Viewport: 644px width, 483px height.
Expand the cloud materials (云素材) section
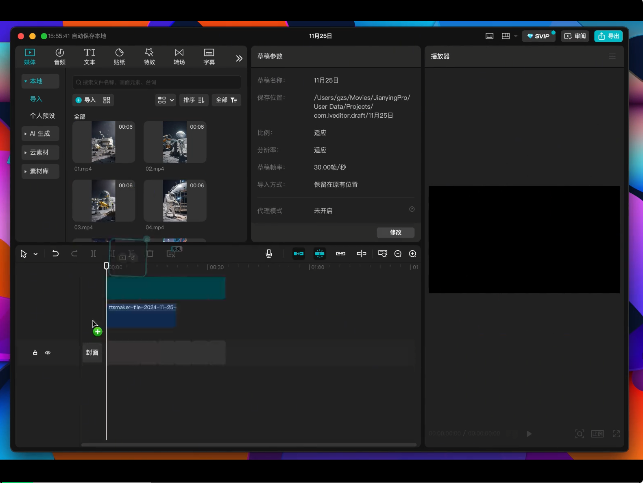(40, 152)
